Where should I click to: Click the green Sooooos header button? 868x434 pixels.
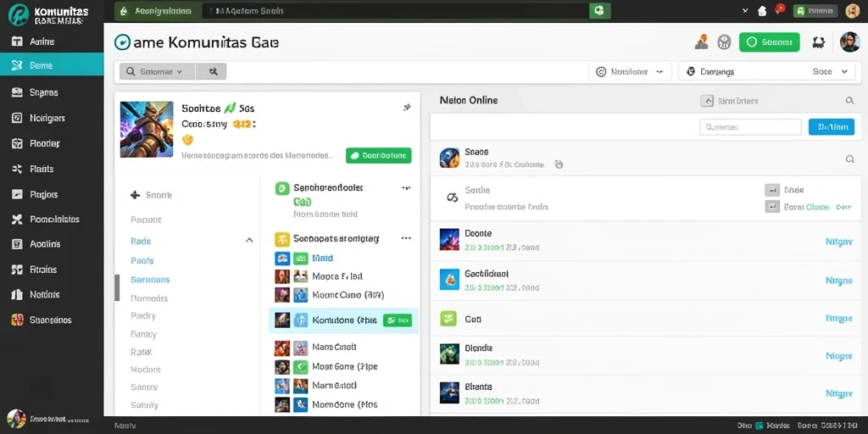[770, 42]
